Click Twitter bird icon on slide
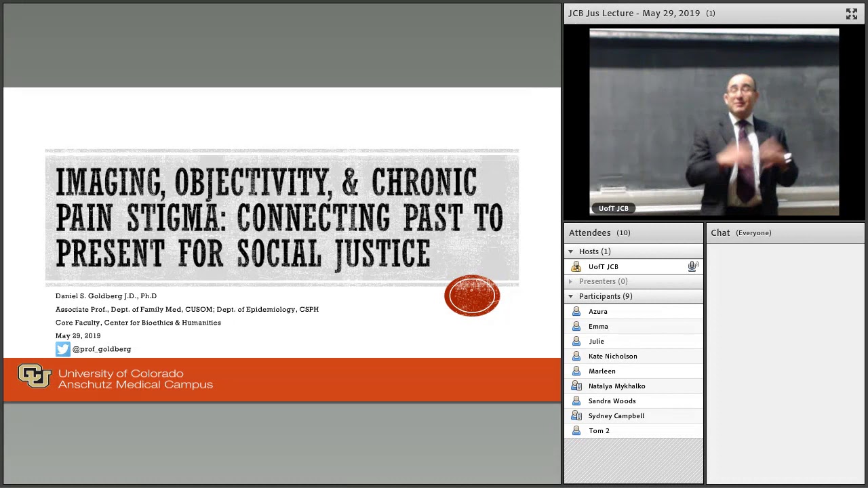Viewport: 868px width, 488px height. click(x=63, y=349)
